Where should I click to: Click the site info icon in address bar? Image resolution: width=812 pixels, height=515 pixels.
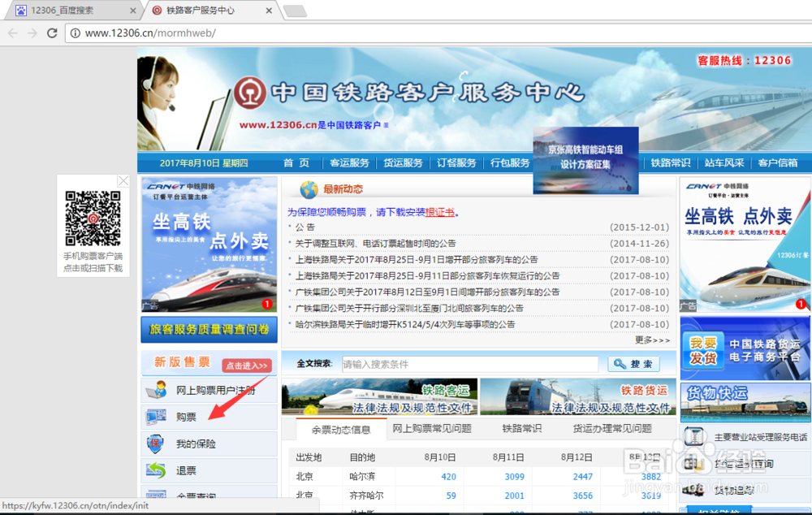[75, 33]
